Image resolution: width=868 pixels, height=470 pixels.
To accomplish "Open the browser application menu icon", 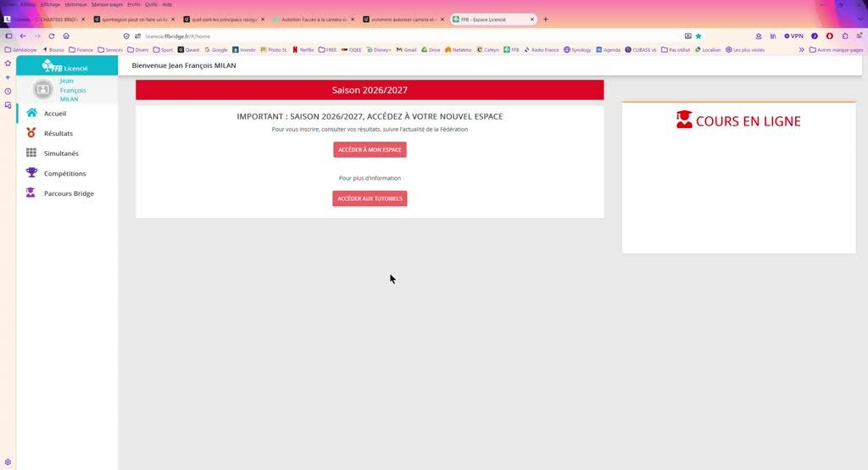I will [x=860, y=36].
